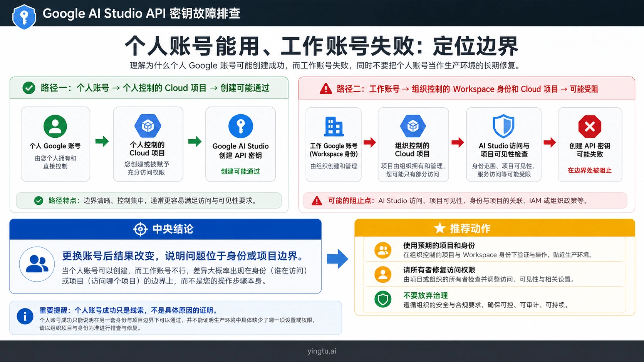644x362 pixels.
Task: Click the 遵循组织的安全与合规要求 description line
Action: [x=486, y=305]
